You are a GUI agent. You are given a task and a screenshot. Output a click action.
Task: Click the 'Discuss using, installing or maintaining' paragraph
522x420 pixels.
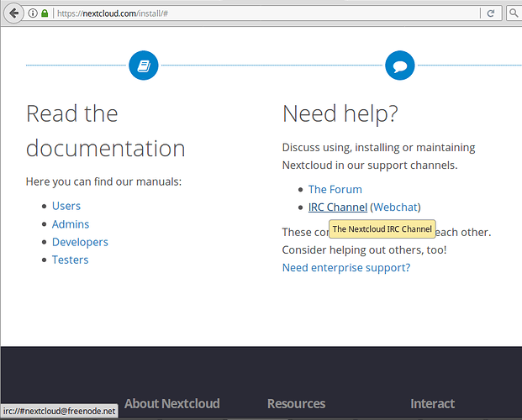[378, 156]
